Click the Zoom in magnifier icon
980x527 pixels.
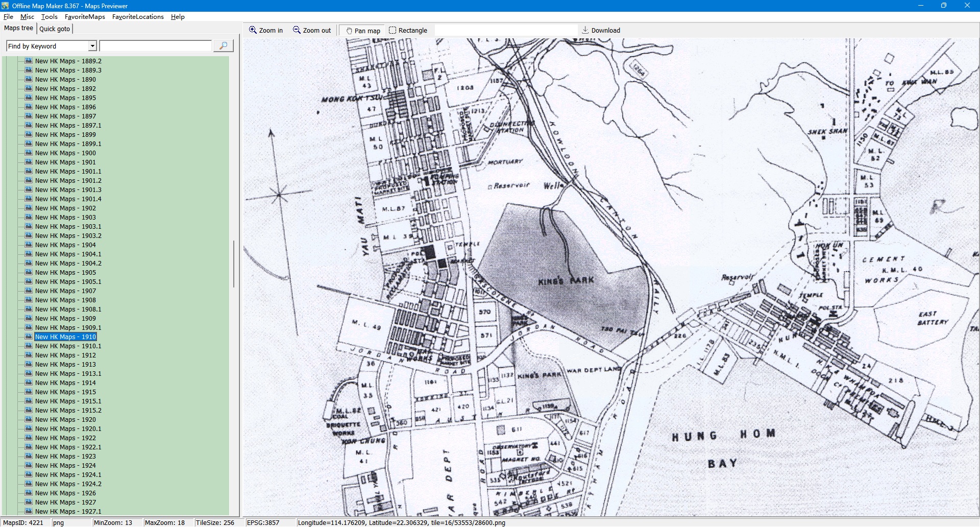coord(253,30)
